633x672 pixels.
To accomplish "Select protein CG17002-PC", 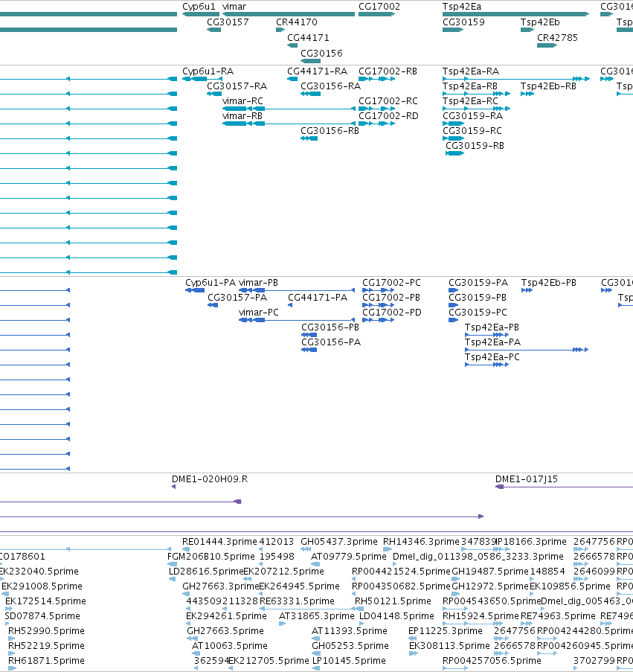I will 391,283.
